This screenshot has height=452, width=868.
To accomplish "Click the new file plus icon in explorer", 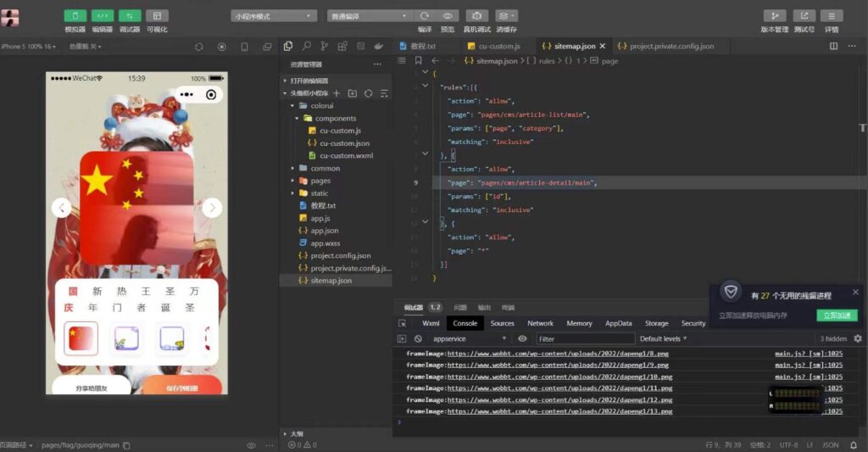I will [x=337, y=93].
